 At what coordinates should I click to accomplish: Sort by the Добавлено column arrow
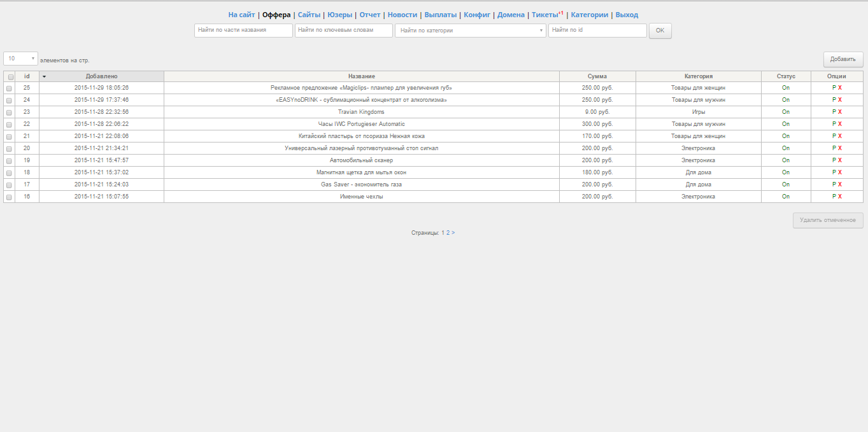click(45, 76)
